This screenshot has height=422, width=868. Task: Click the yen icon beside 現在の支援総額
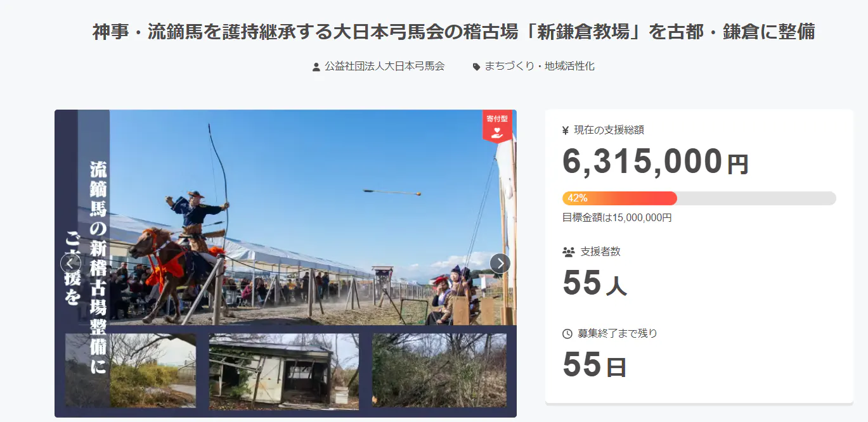(x=566, y=131)
